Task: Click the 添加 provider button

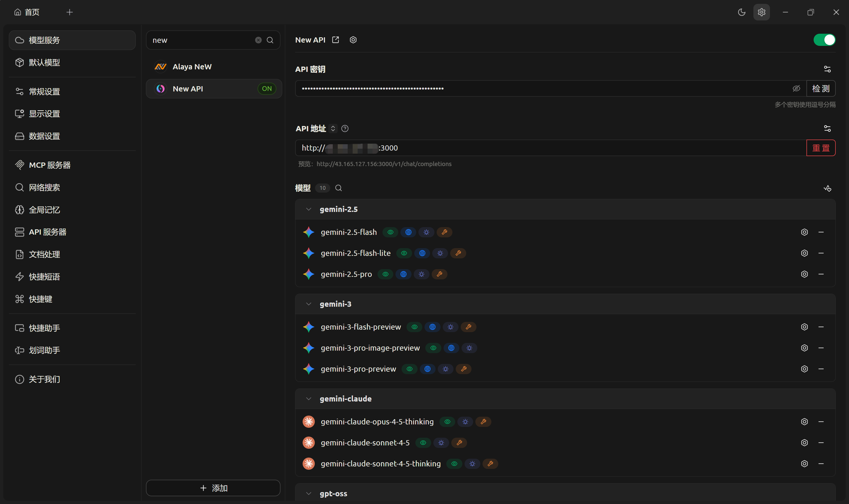Action: tap(213, 488)
